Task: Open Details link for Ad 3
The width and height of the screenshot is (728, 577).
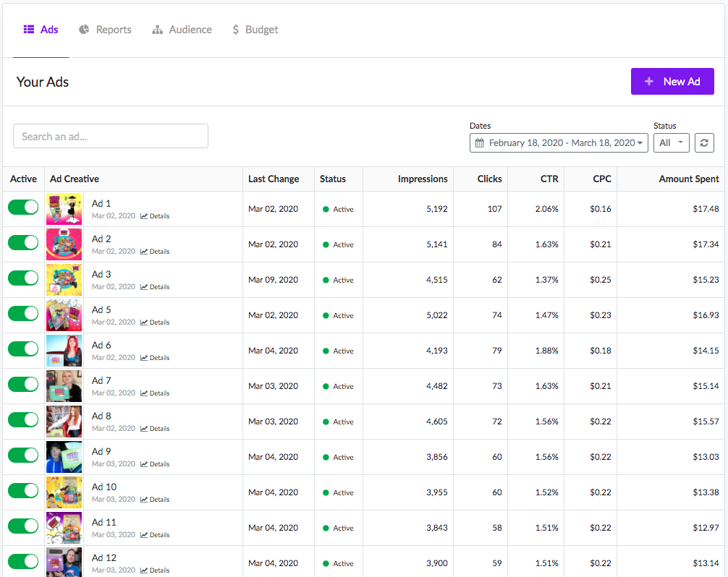Action: click(155, 287)
